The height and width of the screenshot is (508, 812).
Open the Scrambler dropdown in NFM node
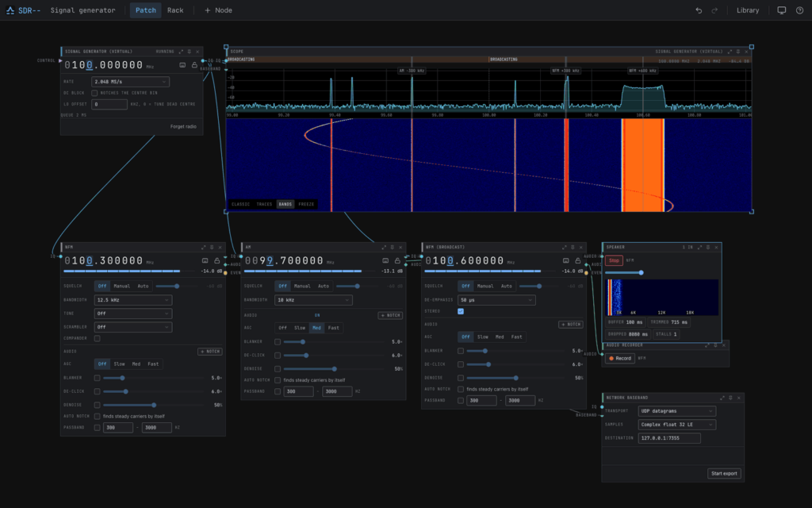pyautogui.click(x=133, y=326)
